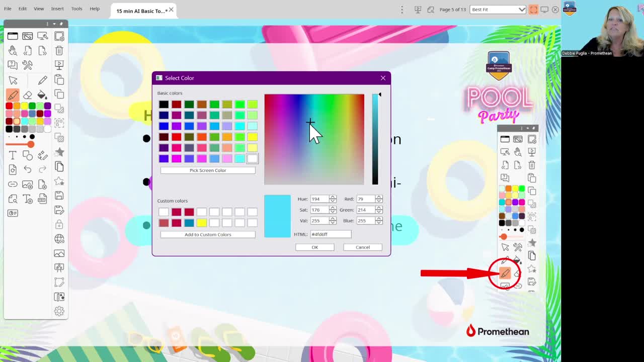Click the magic ink tool icon
This screenshot has height=362, width=644.
pos(42,155)
